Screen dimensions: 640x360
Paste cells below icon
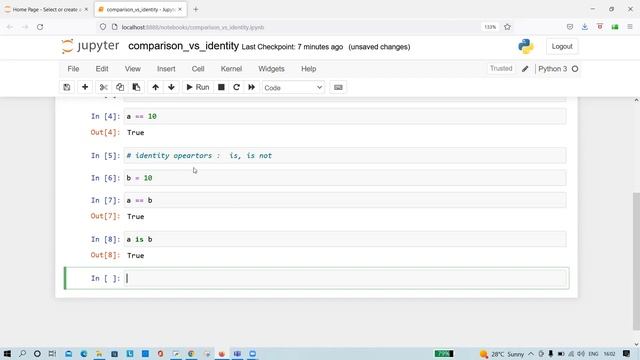pos(136,87)
